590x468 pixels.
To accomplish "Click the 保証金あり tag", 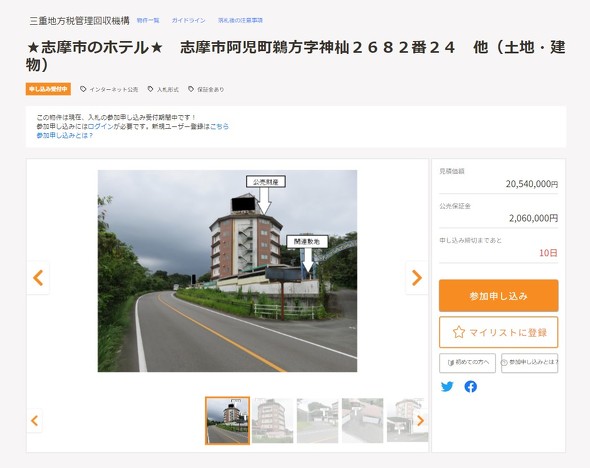I will [206, 89].
